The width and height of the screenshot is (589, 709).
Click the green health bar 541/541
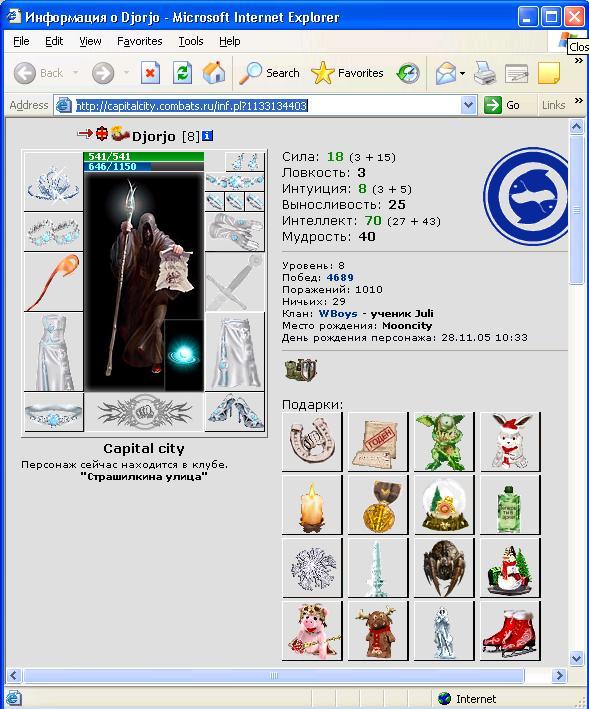144,156
